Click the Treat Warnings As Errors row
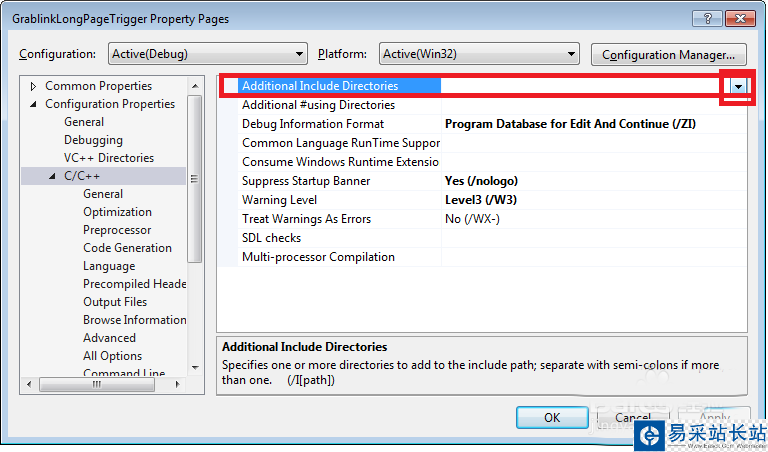 coord(306,219)
